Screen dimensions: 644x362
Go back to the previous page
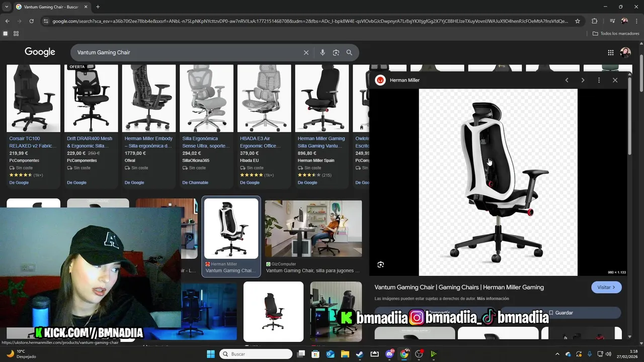[x=7, y=21]
